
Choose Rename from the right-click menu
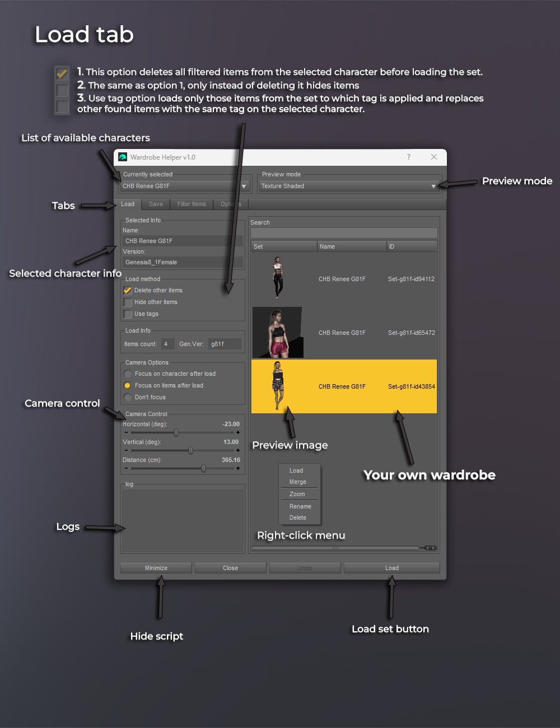299,506
